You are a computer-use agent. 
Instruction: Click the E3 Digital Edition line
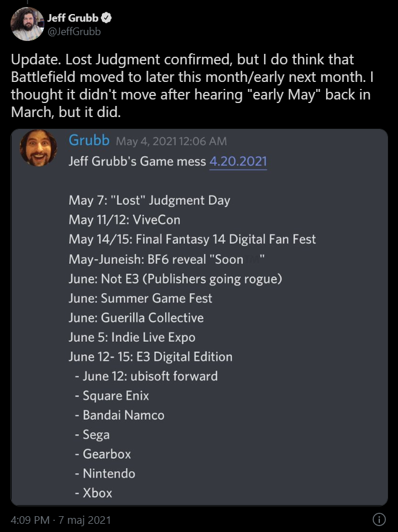[x=150, y=356]
